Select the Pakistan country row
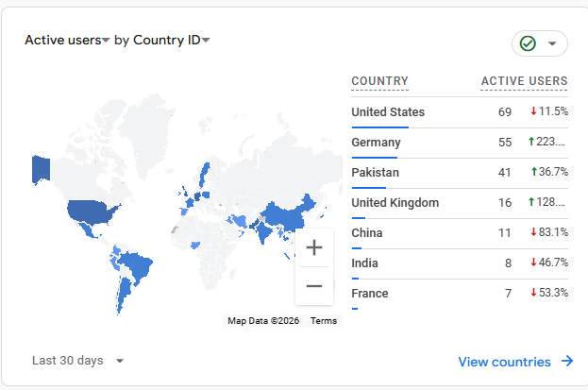This screenshot has height=390, width=588. click(460, 173)
